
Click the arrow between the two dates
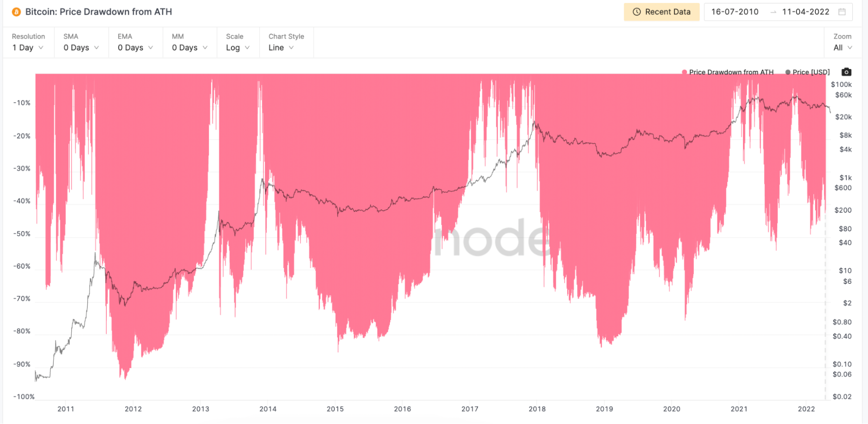(x=773, y=12)
